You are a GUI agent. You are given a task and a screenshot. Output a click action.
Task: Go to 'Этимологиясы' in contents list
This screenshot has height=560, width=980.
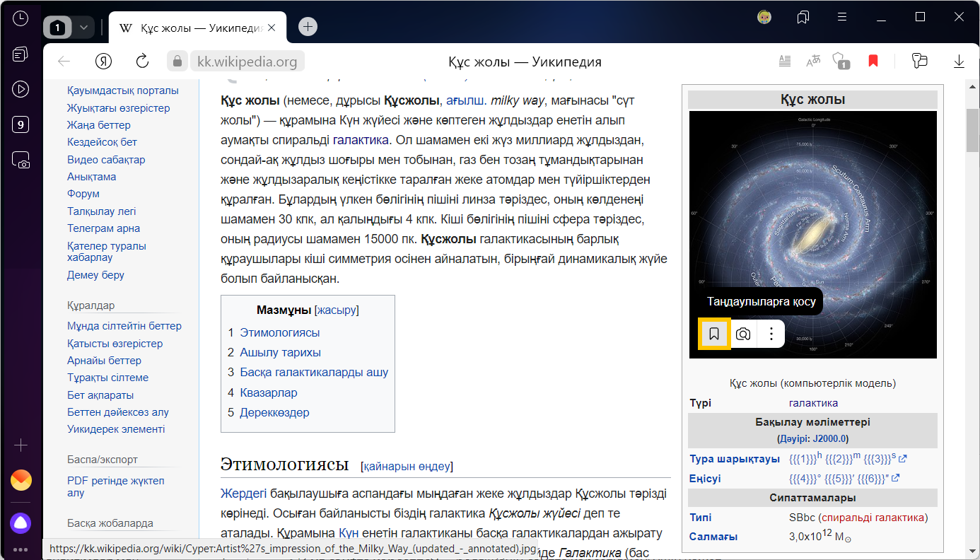click(x=279, y=332)
